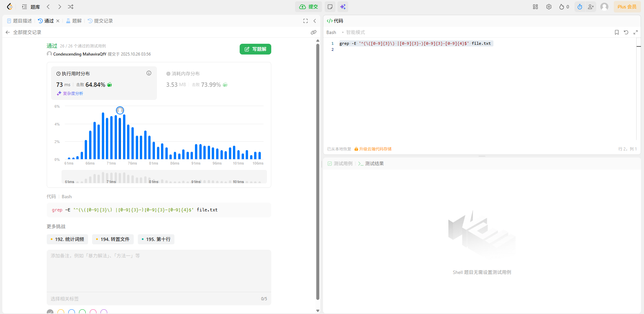Copy submission link via chain icon
This screenshot has height=314, width=644.
[314, 32]
